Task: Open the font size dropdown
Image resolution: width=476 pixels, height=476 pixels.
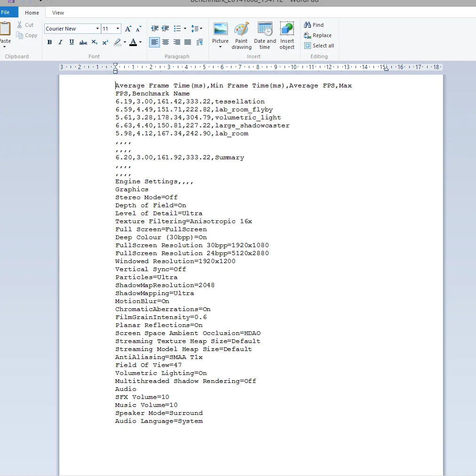Action: [118, 29]
